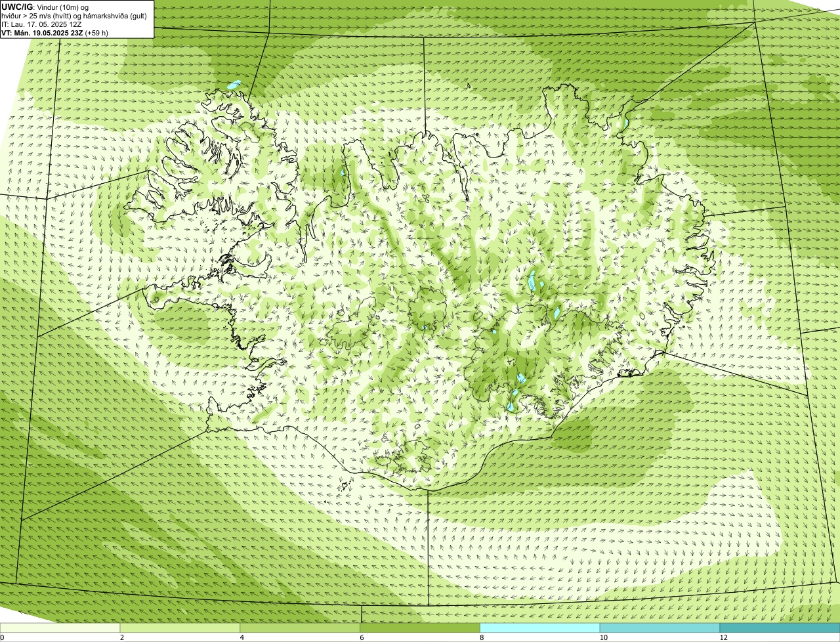Select the 2–4 m/s light green legend segment
Image resolution: width=840 pixels, height=642 pixels.
click(x=180, y=628)
